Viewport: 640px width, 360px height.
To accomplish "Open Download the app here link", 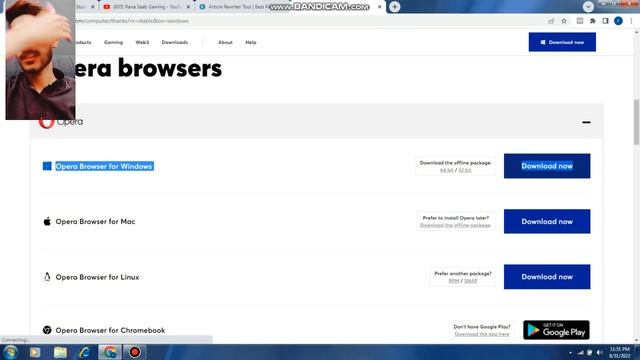I will point(482,334).
